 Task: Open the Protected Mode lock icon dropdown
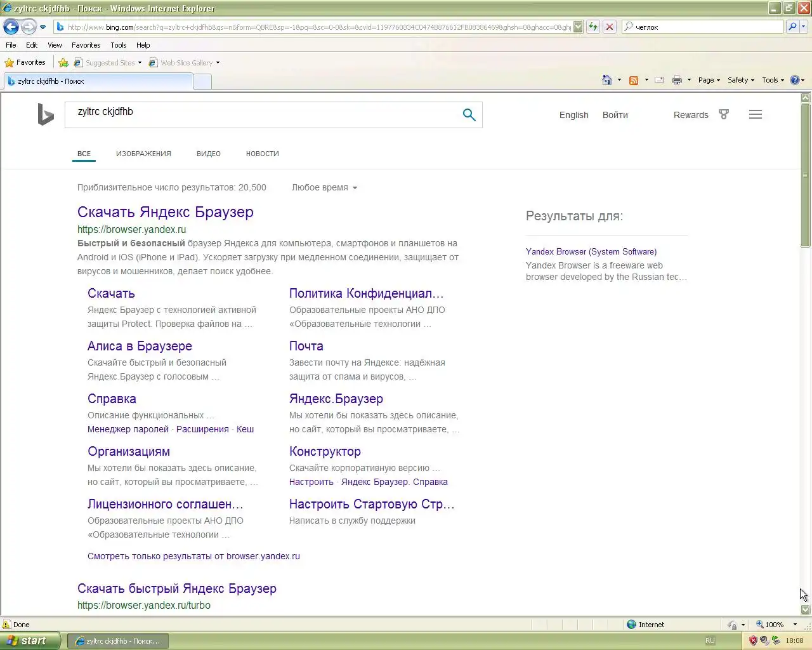(x=736, y=625)
